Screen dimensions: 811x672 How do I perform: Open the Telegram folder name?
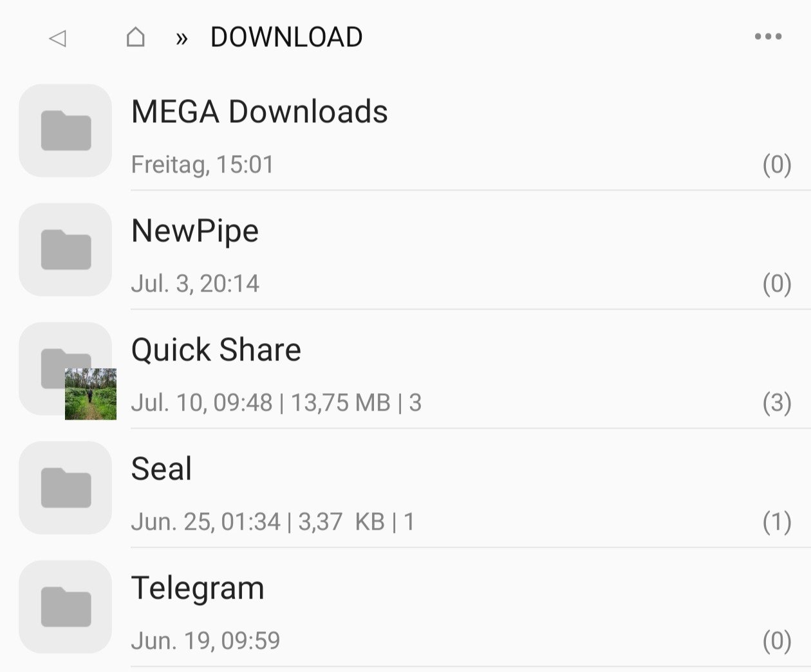(198, 588)
